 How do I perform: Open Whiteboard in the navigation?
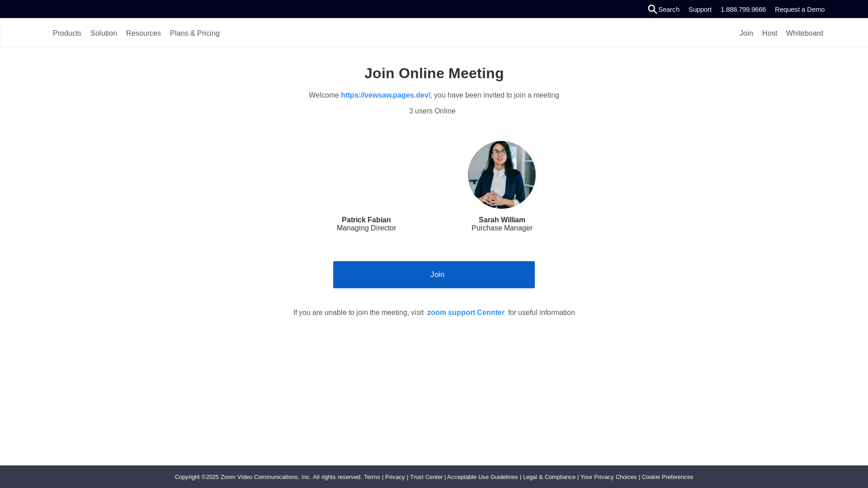tap(805, 33)
